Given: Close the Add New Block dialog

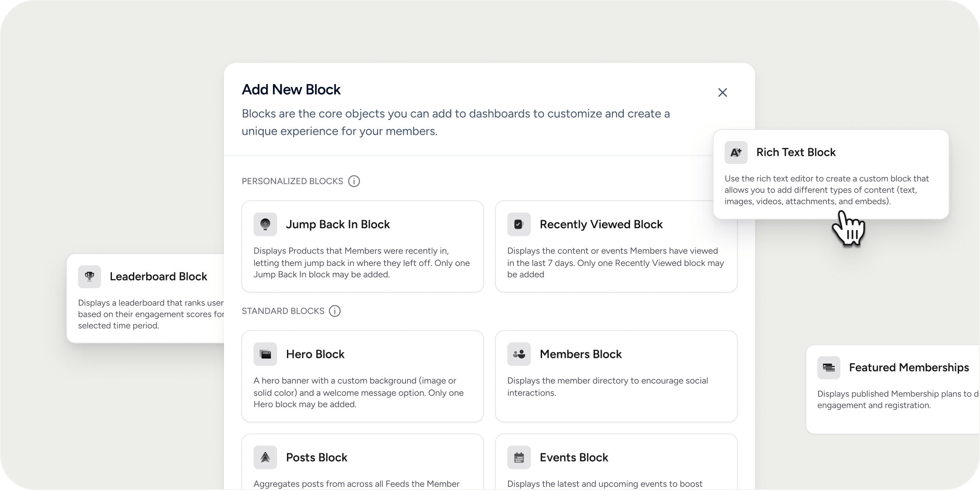Looking at the screenshot, I should (x=722, y=92).
